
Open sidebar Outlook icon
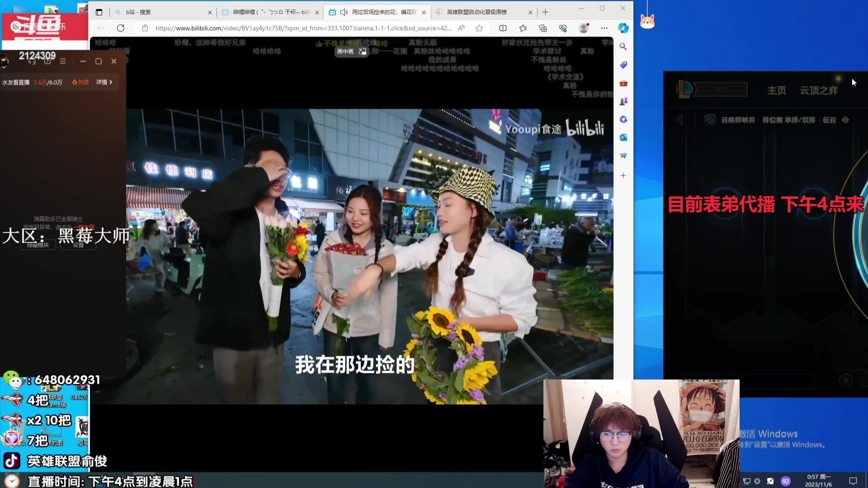(623, 137)
